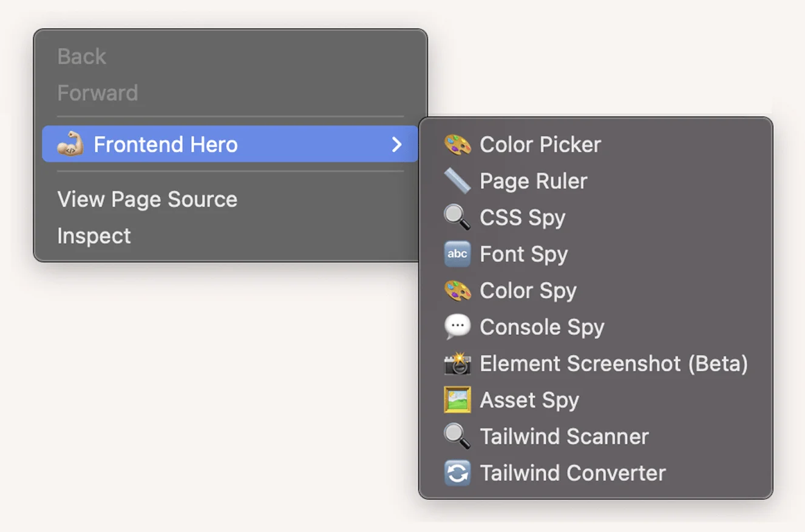This screenshot has width=805, height=532.
Task: Select the Back menu item
Action: tap(82, 56)
